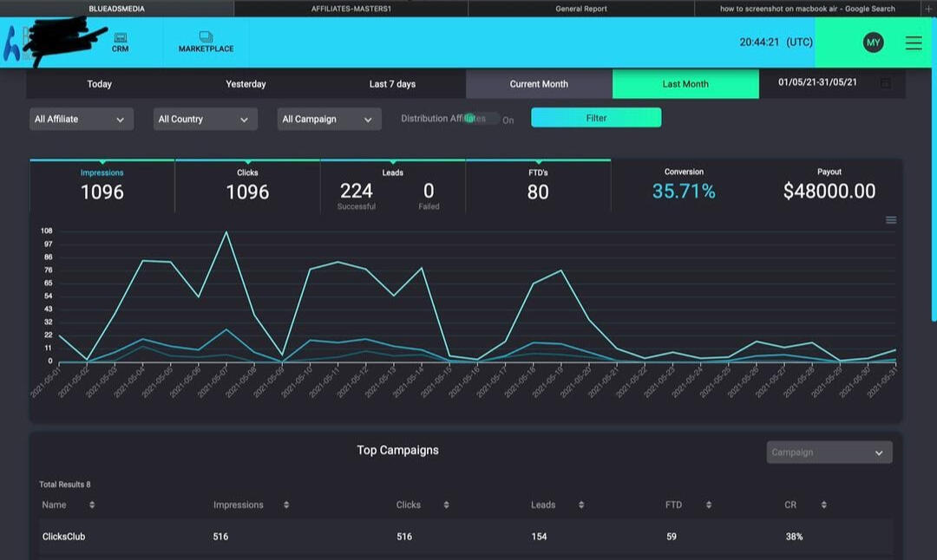The width and height of the screenshot is (937, 560).
Task: Expand the All Affiliate dropdown
Action: (x=82, y=120)
